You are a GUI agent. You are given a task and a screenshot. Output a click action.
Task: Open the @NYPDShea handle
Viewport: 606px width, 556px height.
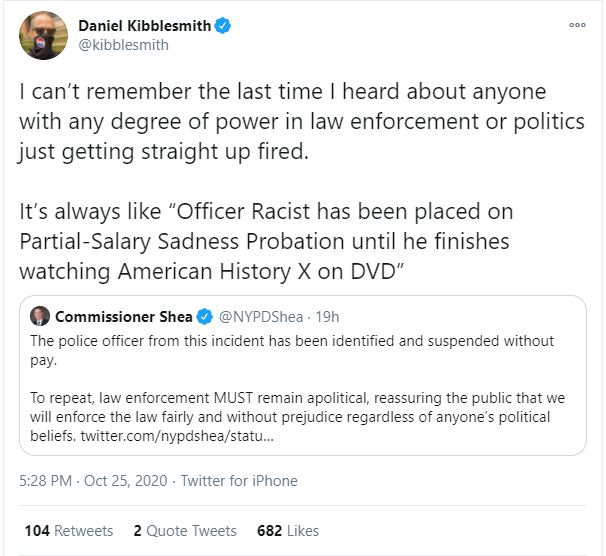coord(260,317)
